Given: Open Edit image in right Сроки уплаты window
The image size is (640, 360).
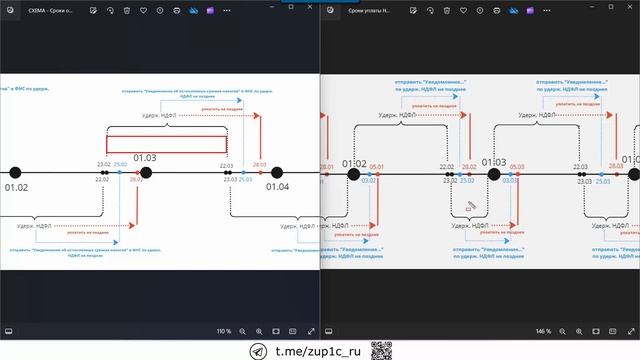Looking at the screenshot, I should (x=413, y=11).
